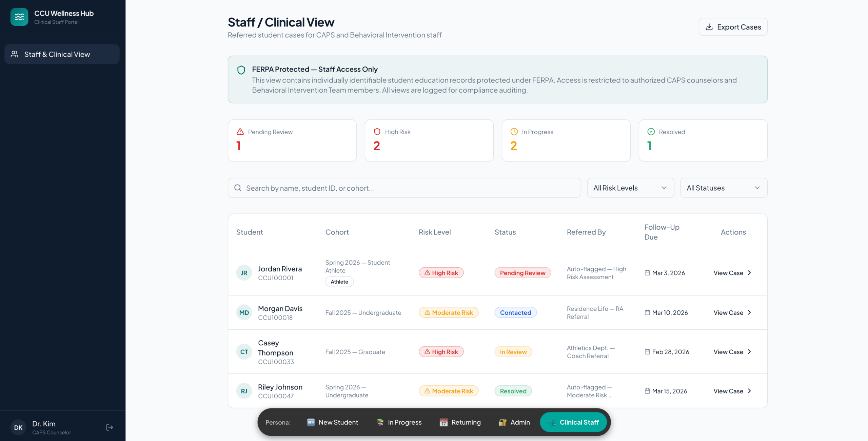Click the CCU Wellness Hub wave logo
The image size is (868, 441).
click(x=19, y=17)
